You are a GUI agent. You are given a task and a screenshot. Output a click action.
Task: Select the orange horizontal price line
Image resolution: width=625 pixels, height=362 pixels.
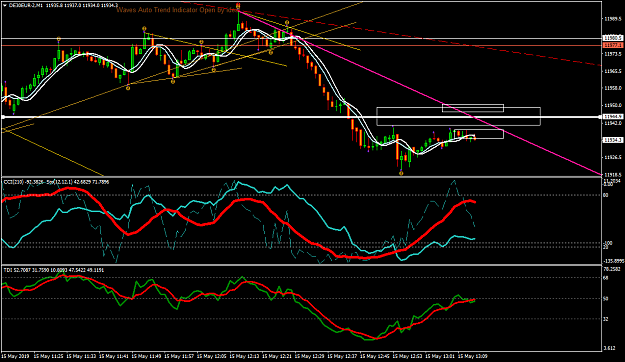pos(301,45)
